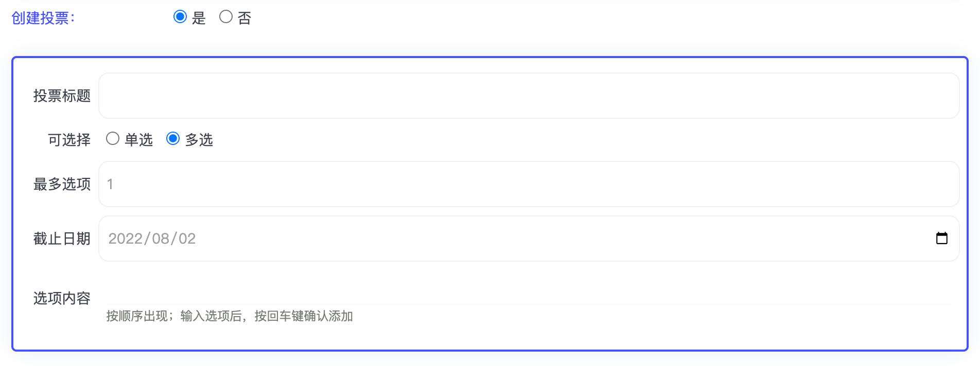Screen dimensions: 980x366
Task: Click the 多选 text beside its radio
Action: 199,140
